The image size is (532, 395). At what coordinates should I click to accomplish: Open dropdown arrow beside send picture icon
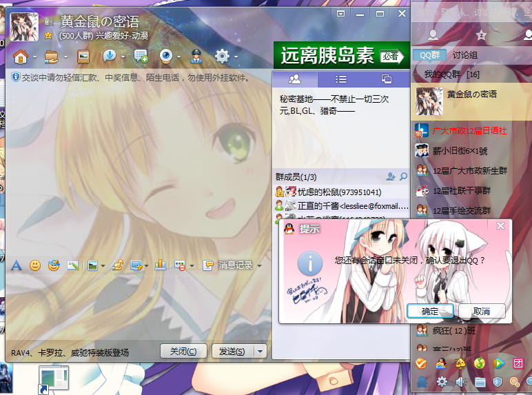[x=103, y=265]
